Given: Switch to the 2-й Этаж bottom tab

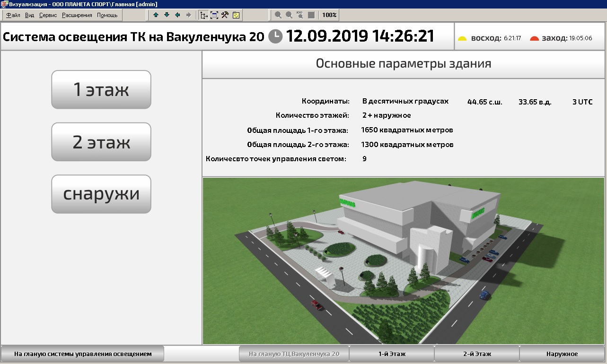Looking at the screenshot, I should point(477,354).
